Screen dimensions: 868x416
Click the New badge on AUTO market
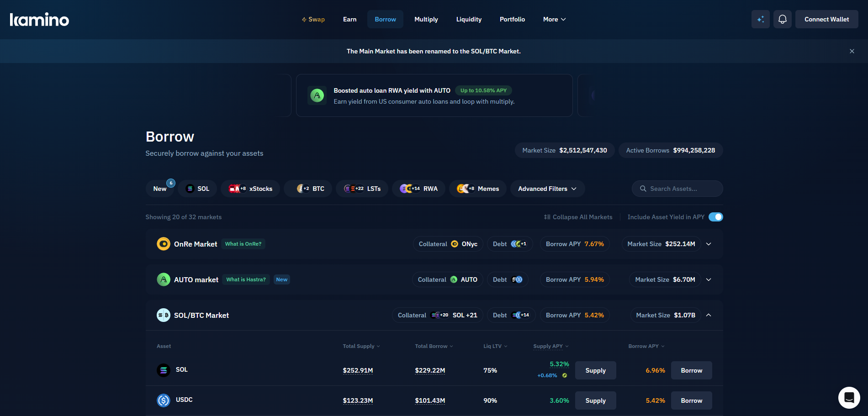click(x=282, y=279)
